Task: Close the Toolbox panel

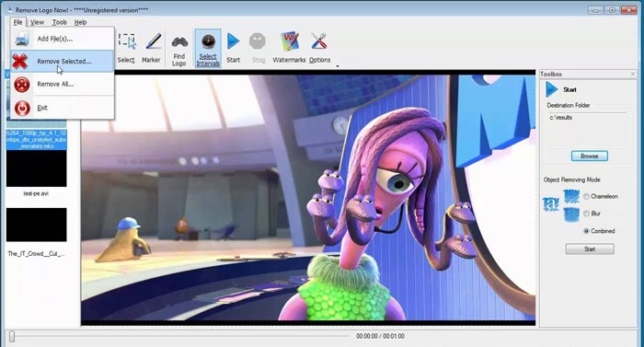Action: [x=633, y=74]
